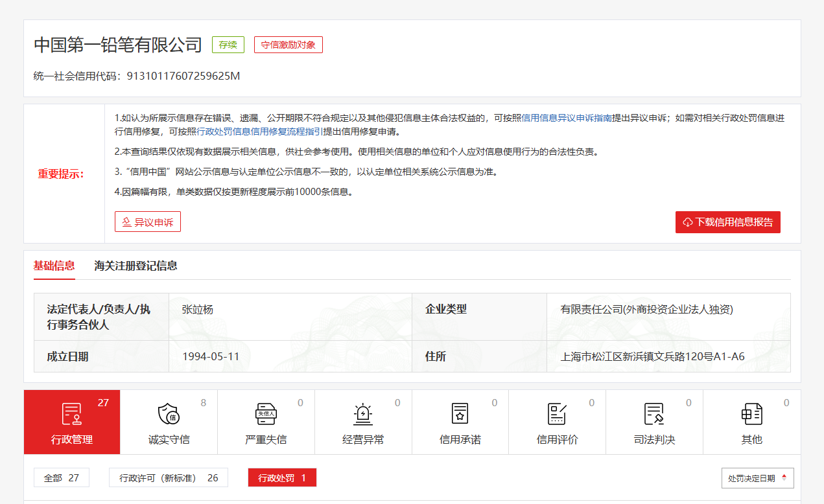Click the 企业类型 header cell
Viewport: 824px width, 504px height.
(x=479, y=317)
